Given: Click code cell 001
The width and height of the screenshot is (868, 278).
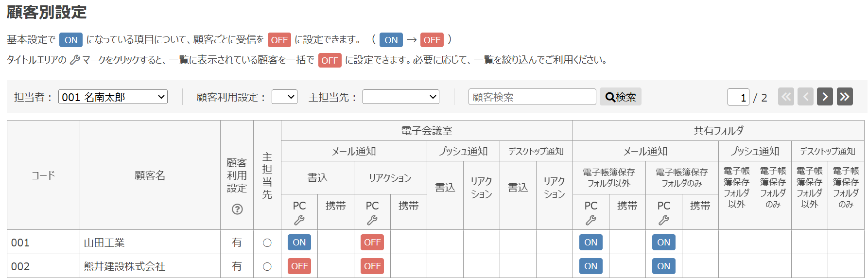Looking at the screenshot, I should pyautogui.click(x=44, y=242).
